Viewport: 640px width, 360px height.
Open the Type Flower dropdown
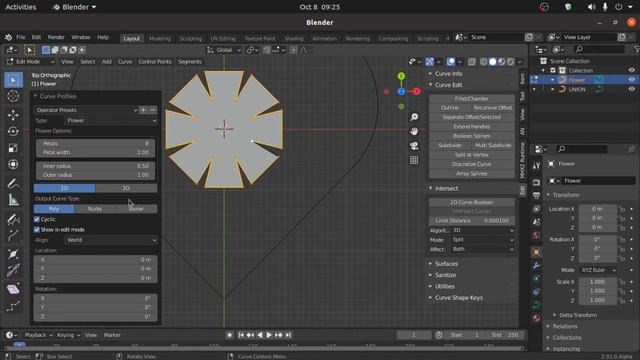pos(111,121)
